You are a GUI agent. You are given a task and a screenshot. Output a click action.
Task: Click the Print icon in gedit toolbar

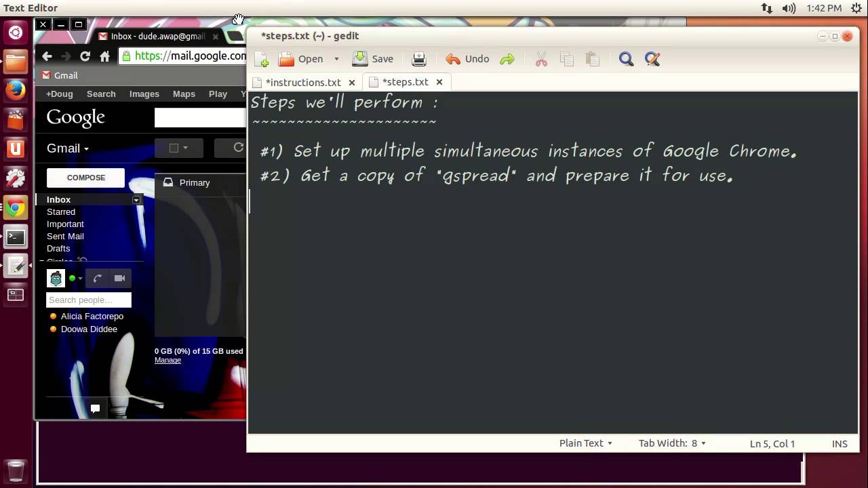pos(419,59)
